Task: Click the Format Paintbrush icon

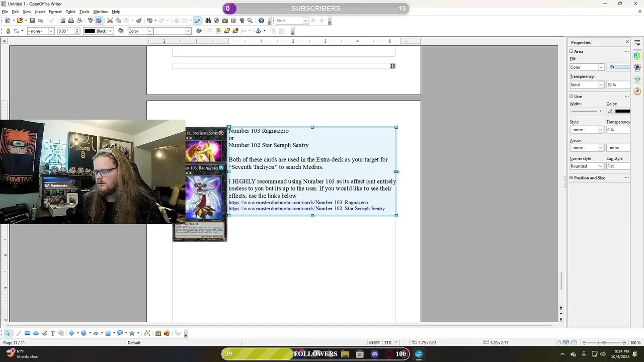Action: (138, 21)
